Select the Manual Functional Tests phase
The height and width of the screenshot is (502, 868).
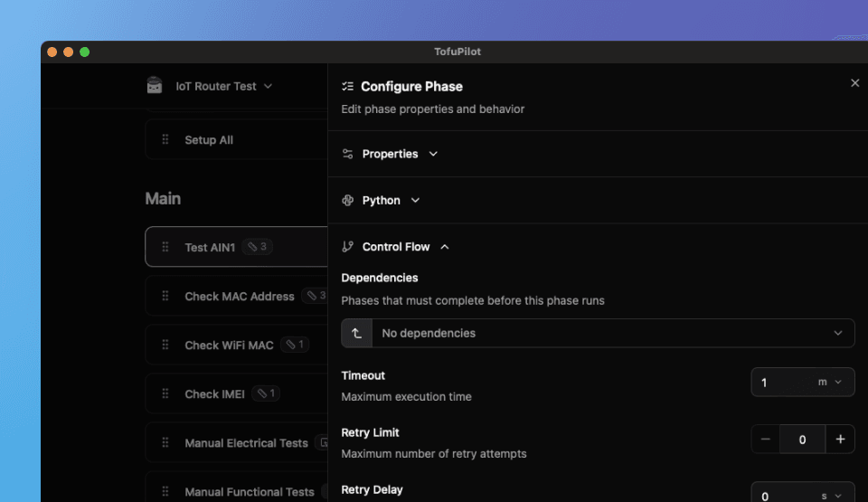click(249, 491)
